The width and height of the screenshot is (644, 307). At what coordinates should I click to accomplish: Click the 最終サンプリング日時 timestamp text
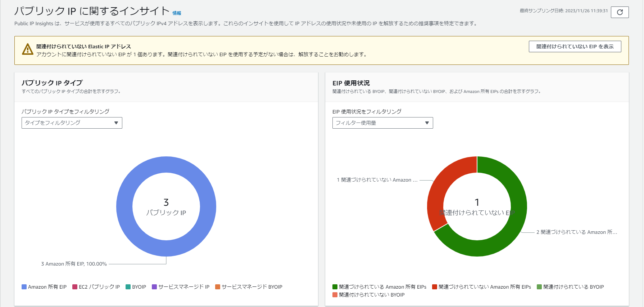564,11
